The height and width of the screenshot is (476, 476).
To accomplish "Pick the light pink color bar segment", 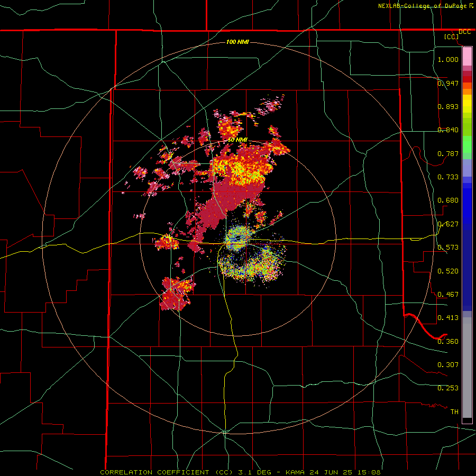I will tap(467, 57).
